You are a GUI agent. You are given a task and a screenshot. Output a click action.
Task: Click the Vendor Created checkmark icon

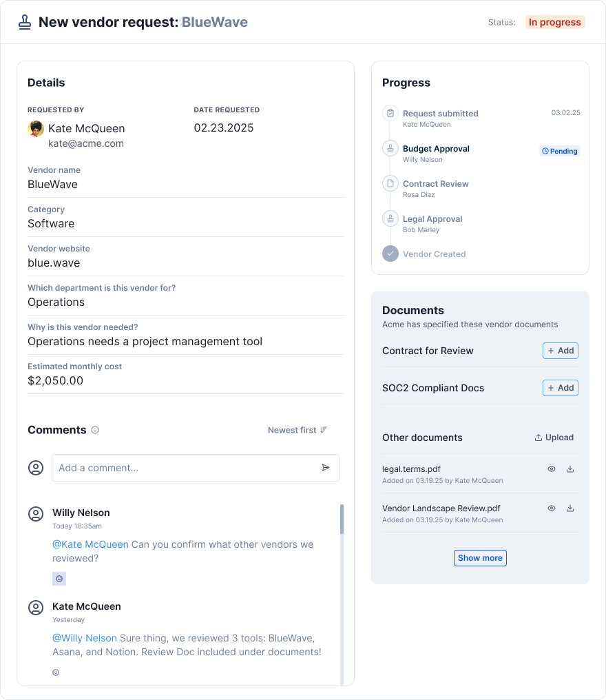(x=390, y=254)
